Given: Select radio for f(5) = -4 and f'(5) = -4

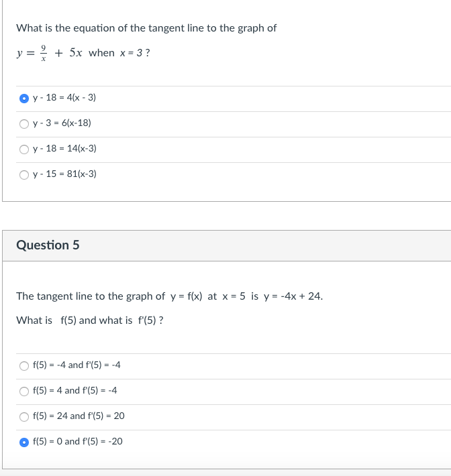Looking at the screenshot, I should click(24, 366).
